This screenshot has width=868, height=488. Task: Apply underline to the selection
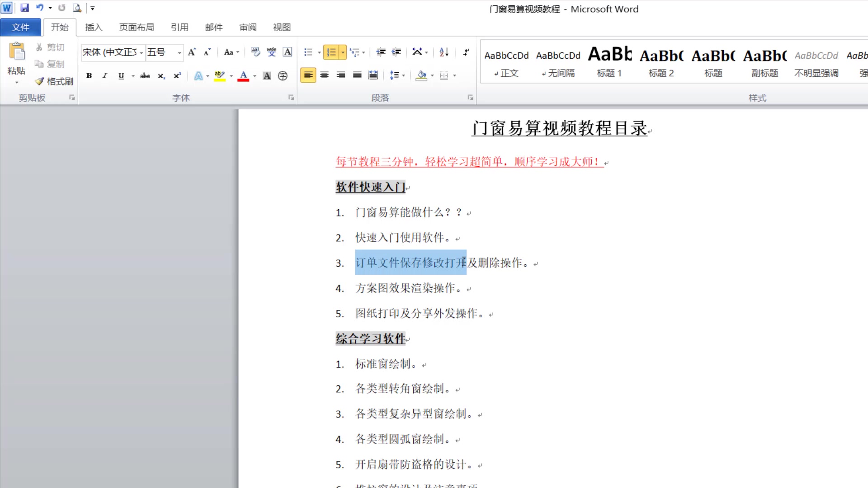pos(121,75)
